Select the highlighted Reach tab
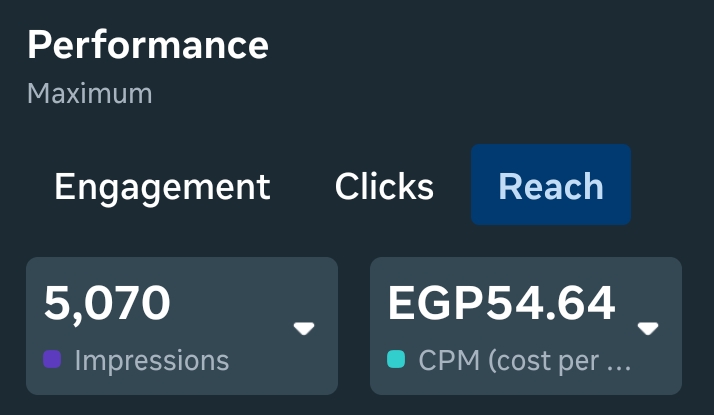714x415 pixels. pos(551,187)
